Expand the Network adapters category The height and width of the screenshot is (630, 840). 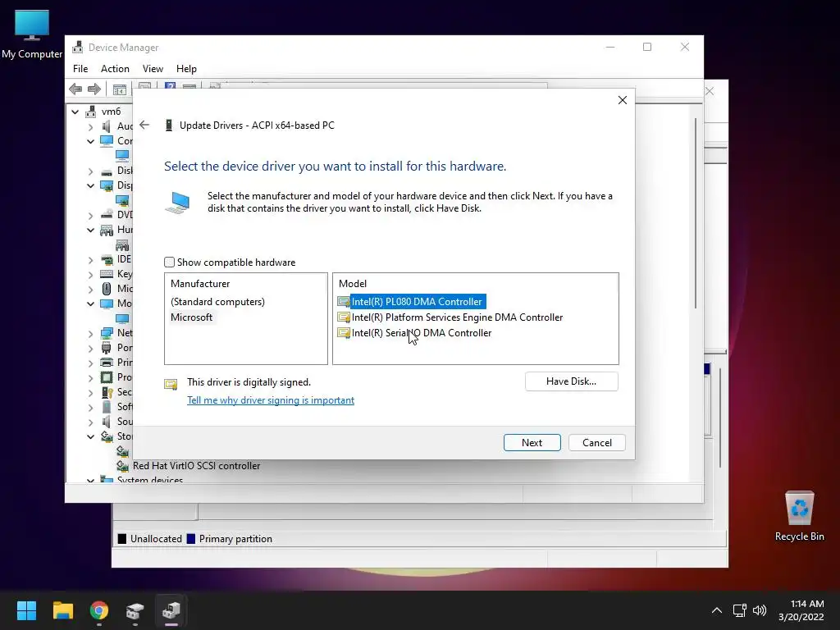tap(90, 333)
